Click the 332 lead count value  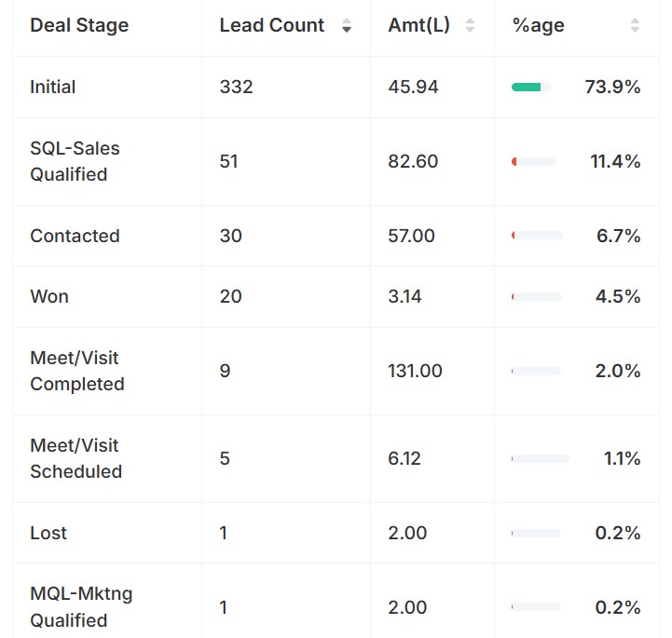[x=237, y=87]
